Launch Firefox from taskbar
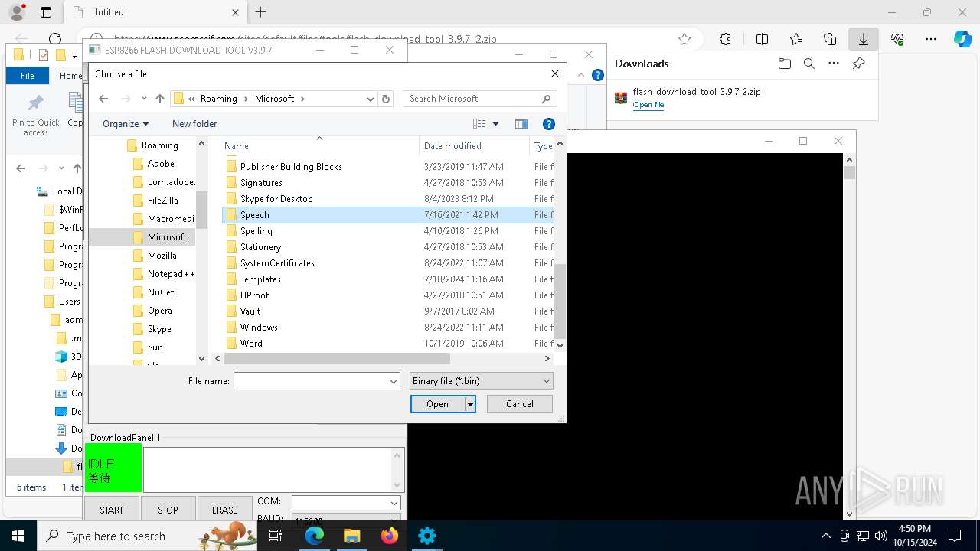The width and height of the screenshot is (980, 551). point(390,536)
